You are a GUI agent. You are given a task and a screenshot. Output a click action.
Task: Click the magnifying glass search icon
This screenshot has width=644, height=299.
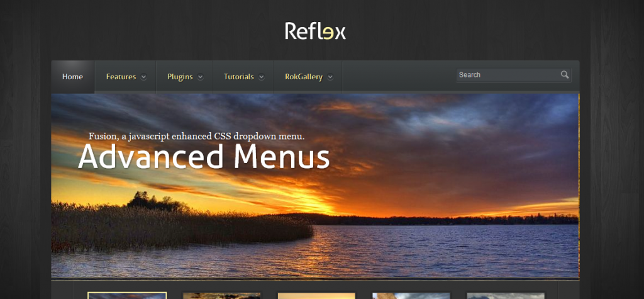(565, 75)
